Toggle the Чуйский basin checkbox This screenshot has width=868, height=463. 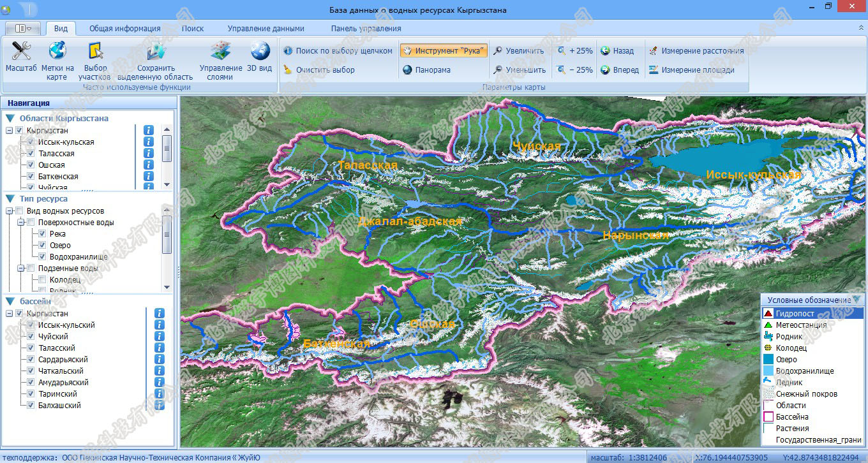coord(31,337)
